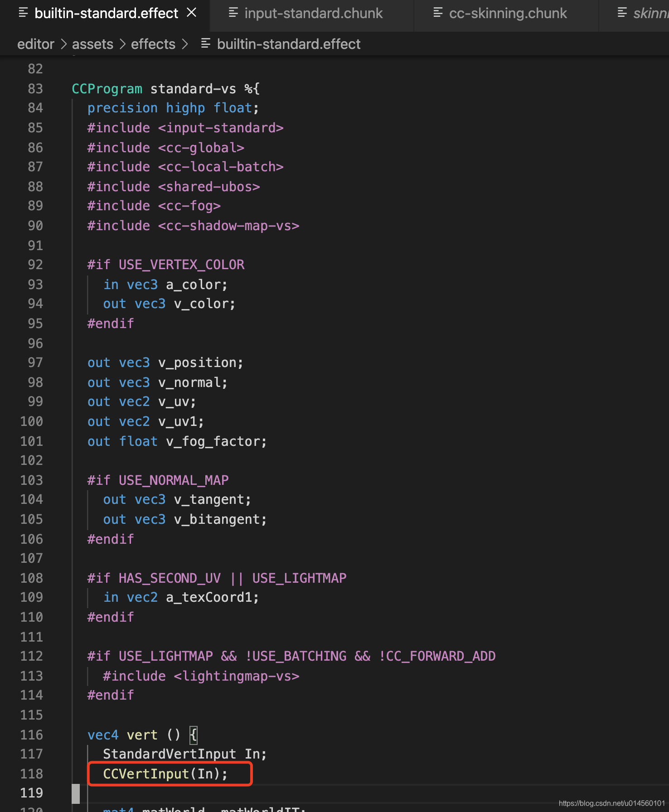The image size is (669, 812).
Task: Click the file icon on builtin-standard.effect tab
Action: click(23, 13)
